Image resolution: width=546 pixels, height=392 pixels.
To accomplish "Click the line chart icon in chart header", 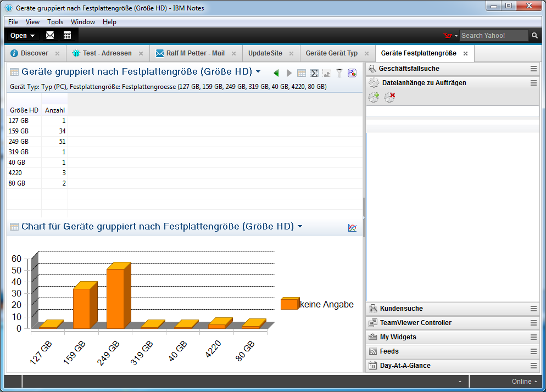I will pyautogui.click(x=352, y=228).
